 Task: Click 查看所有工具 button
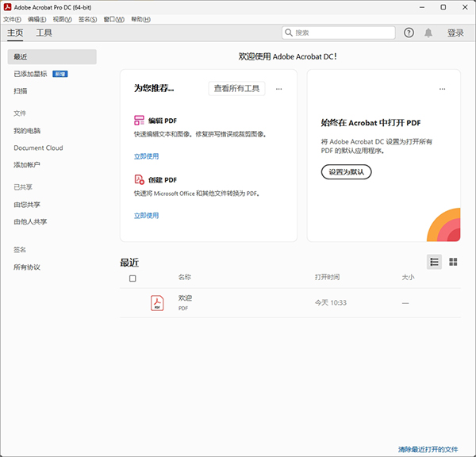(x=236, y=88)
